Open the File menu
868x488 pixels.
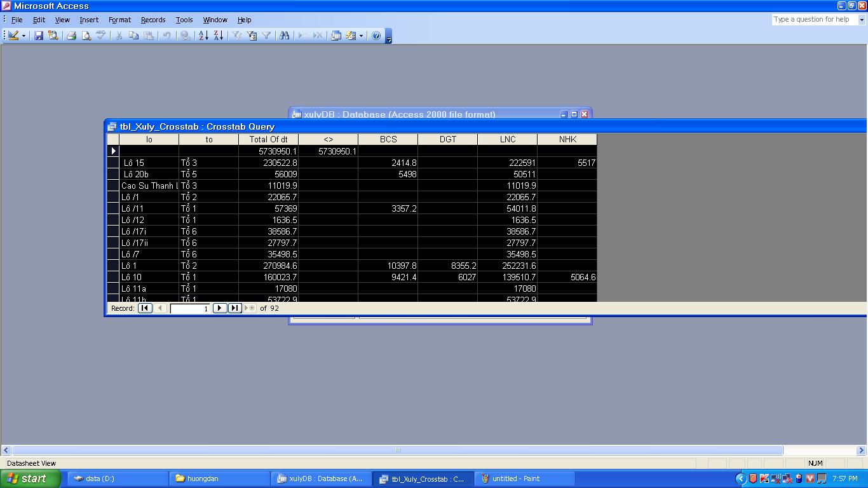click(x=17, y=20)
